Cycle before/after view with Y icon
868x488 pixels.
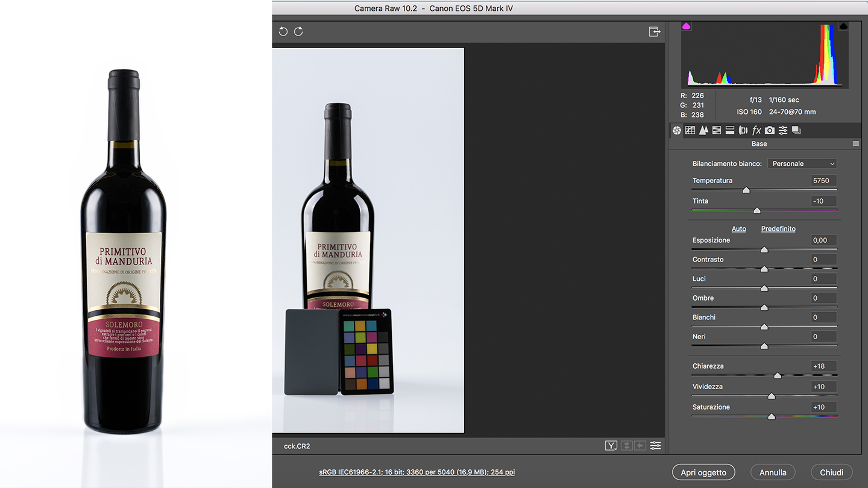pos(611,446)
